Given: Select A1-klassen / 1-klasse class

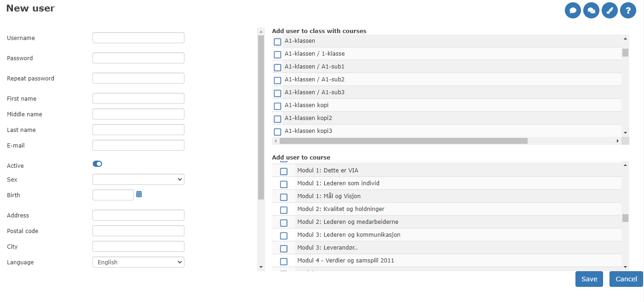Looking at the screenshot, I should pyautogui.click(x=277, y=54).
